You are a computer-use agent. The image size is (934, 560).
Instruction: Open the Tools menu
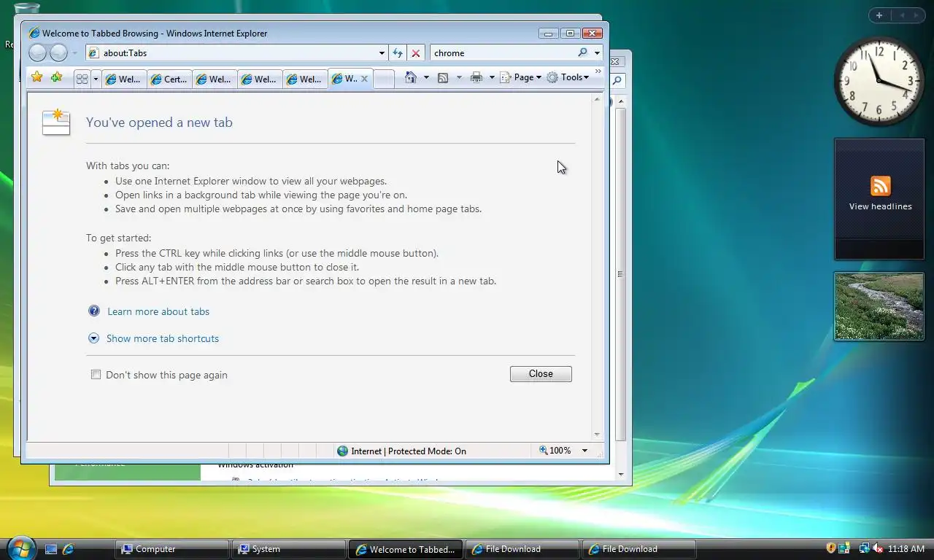(x=568, y=77)
